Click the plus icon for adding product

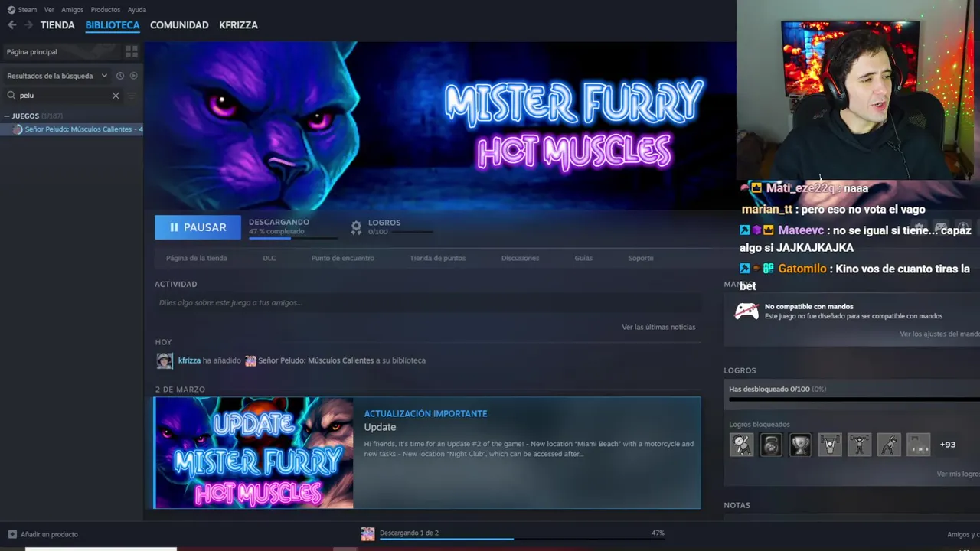(x=12, y=534)
